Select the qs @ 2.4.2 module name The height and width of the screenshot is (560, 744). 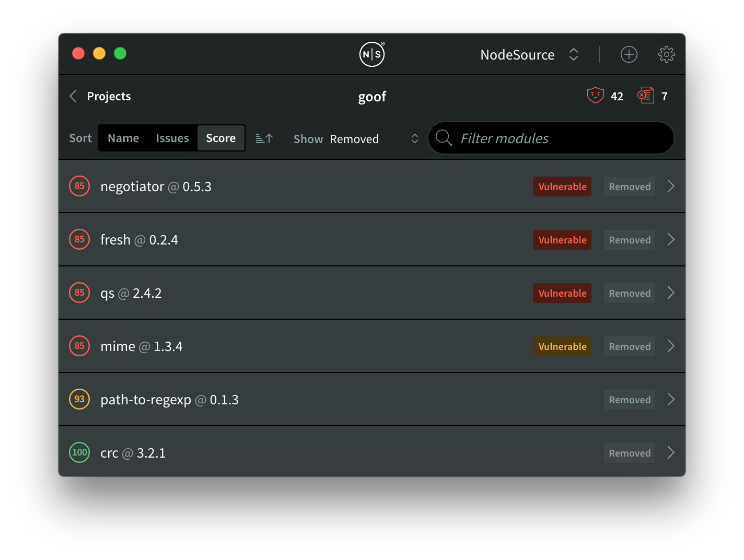(131, 293)
